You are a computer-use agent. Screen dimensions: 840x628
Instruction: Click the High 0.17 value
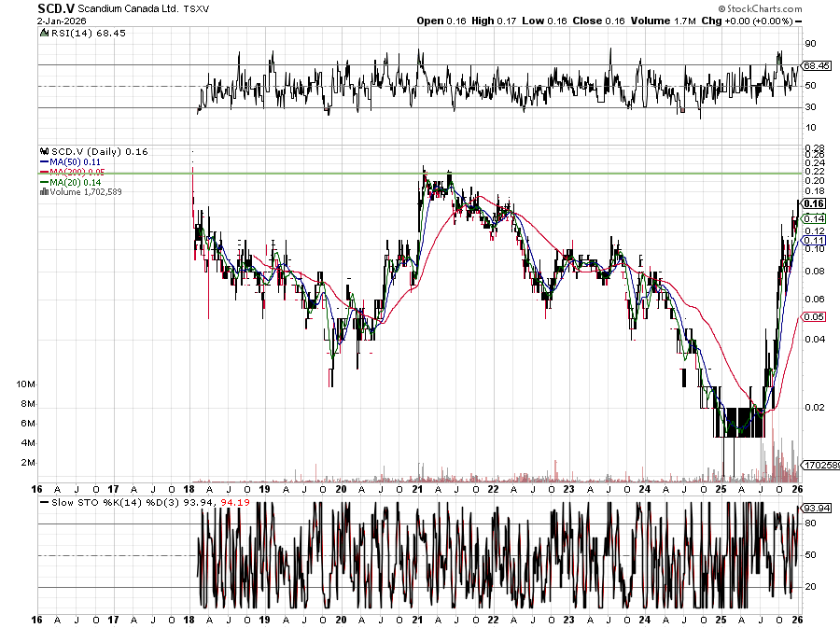pos(494,21)
